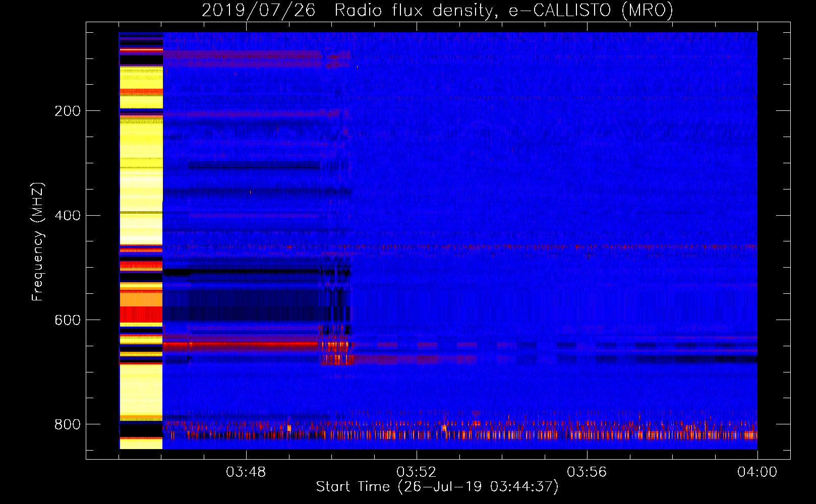This screenshot has height=504, width=816.
Task: Click the 400 frequency tick label
Action: pyautogui.click(x=68, y=216)
